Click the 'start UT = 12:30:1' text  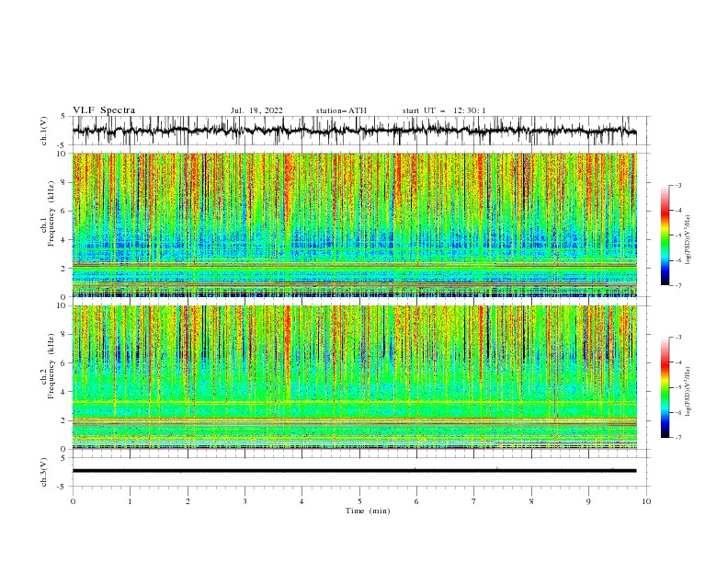[444, 110]
